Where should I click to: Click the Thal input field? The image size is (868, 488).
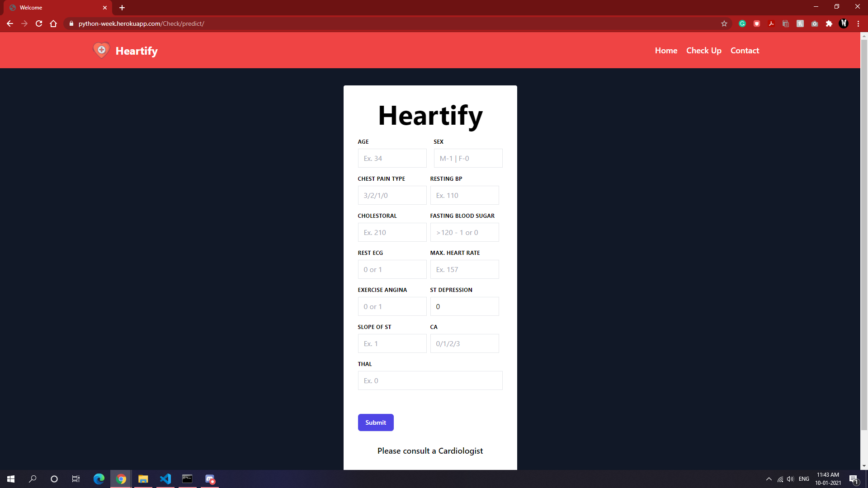pos(430,381)
